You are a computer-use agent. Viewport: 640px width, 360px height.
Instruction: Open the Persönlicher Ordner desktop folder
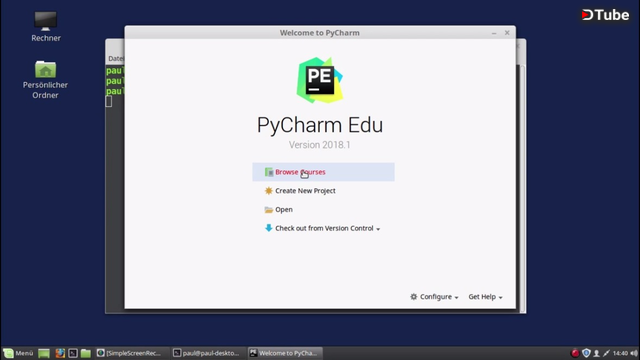[45, 80]
